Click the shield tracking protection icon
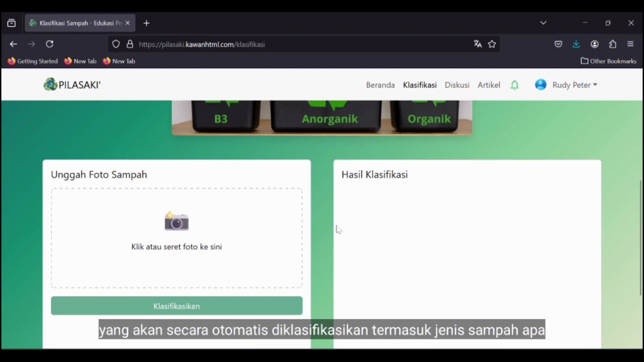The width and height of the screenshot is (644, 362). (x=116, y=44)
